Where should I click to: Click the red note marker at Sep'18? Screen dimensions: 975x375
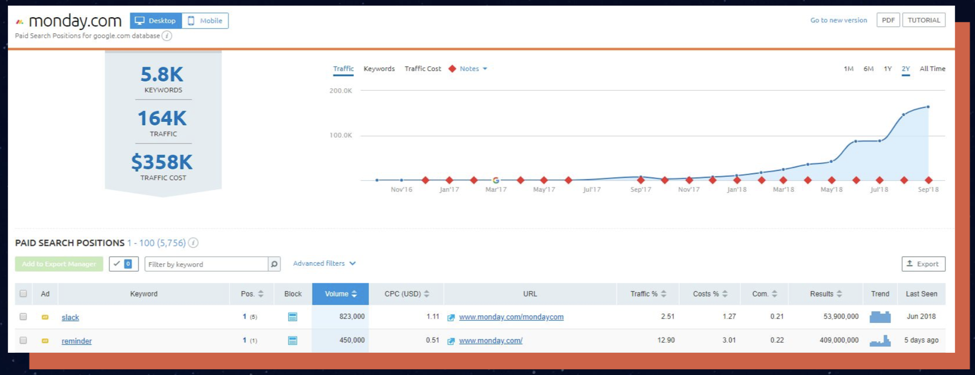pyautogui.click(x=929, y=180)
